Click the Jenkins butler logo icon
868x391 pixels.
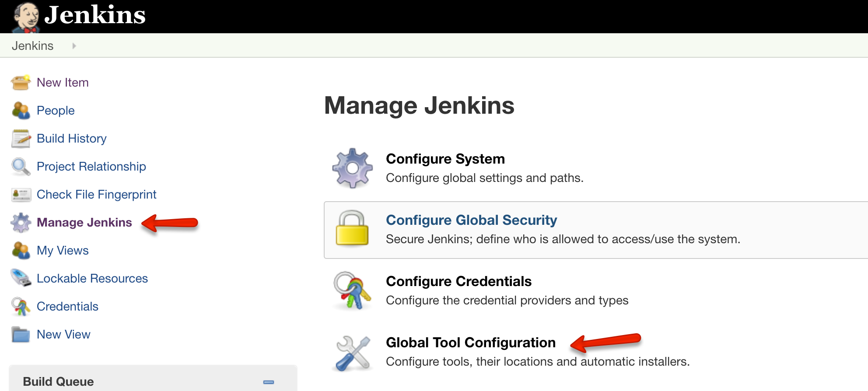[x=26, y=17]
